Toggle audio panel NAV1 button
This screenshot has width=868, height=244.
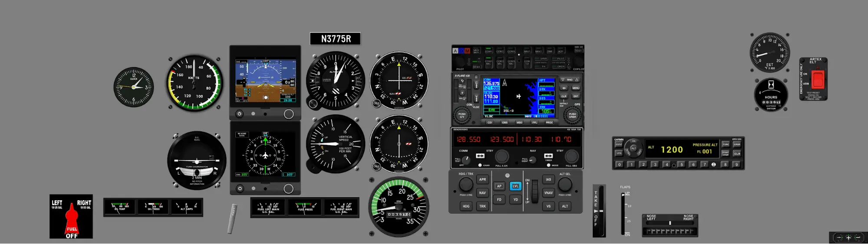527,51
